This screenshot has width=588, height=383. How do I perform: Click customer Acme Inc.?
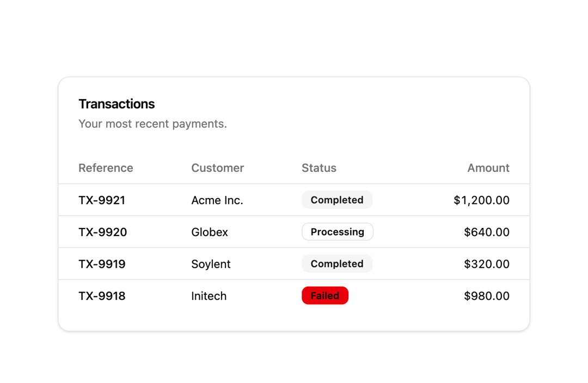[x=217, y=200]
